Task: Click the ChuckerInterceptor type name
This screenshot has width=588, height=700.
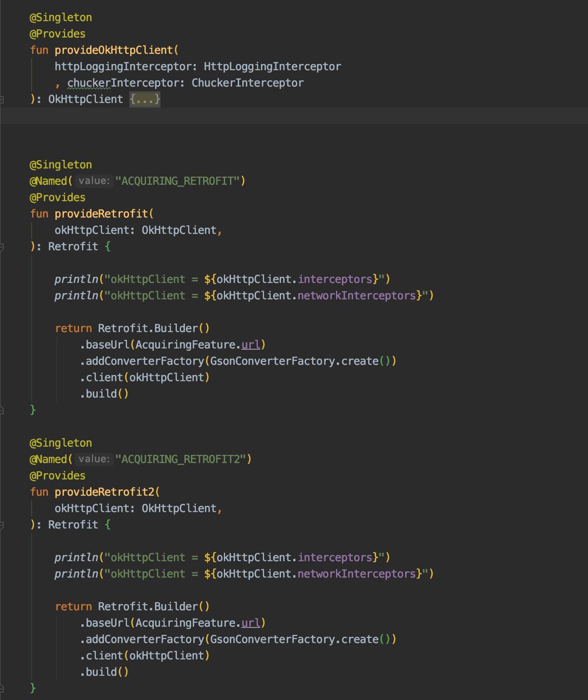Action: [248, 83]
